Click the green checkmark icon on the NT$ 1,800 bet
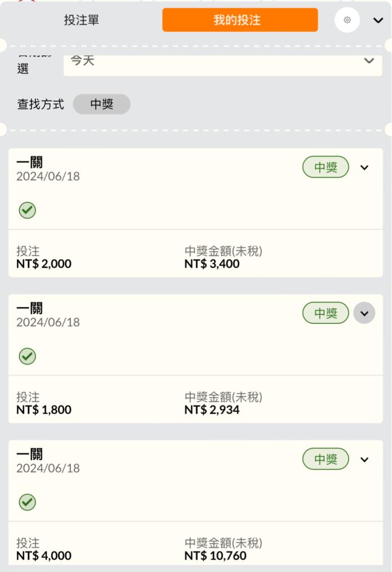Image resolution: width=392 pixels, height=572 pixels. click(x=27, y=356)
